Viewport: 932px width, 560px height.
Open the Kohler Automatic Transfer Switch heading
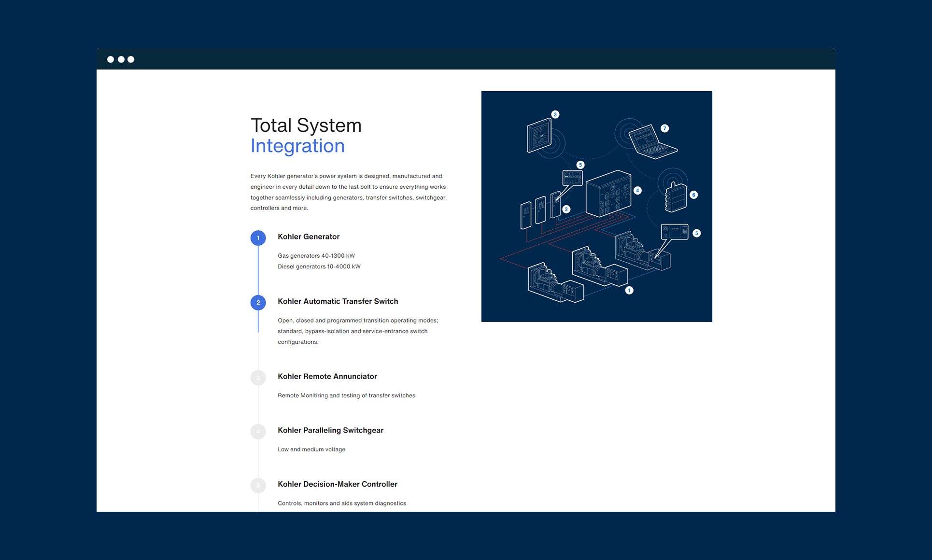[x=338, y=301]
